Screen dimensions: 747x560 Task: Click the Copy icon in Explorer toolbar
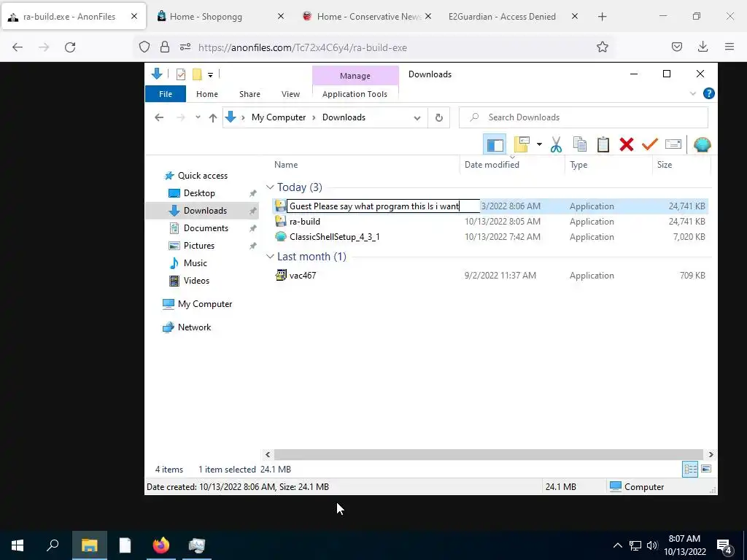(580, 144)
